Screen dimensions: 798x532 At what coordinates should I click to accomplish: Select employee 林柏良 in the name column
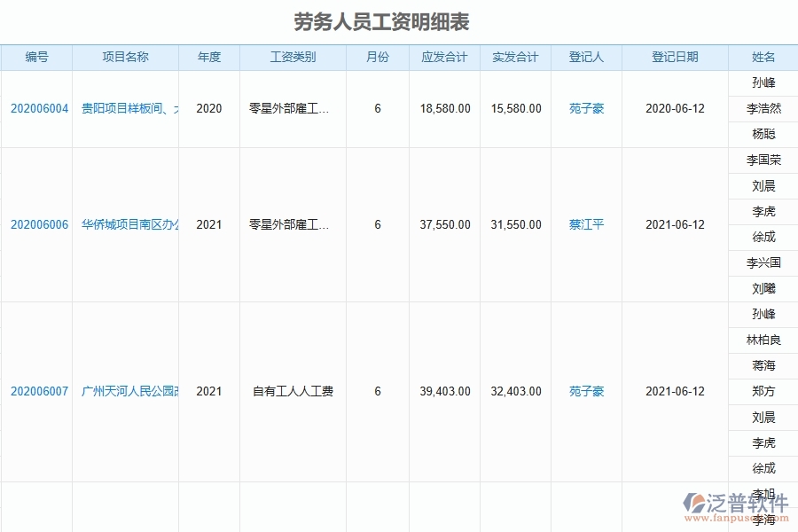[x=763, y=340]
